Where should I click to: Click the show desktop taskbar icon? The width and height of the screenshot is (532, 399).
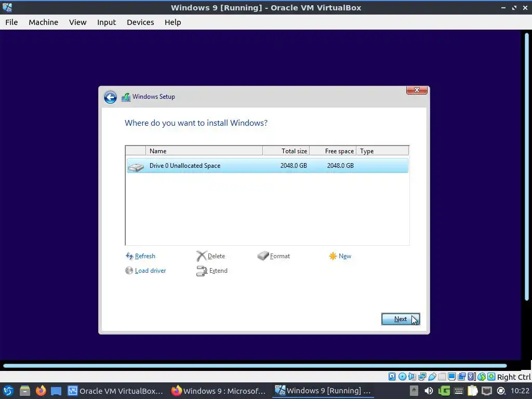56,391
